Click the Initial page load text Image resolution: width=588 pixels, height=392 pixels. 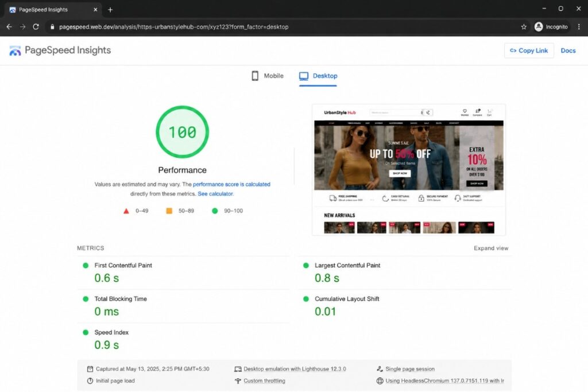click(115, 381)
